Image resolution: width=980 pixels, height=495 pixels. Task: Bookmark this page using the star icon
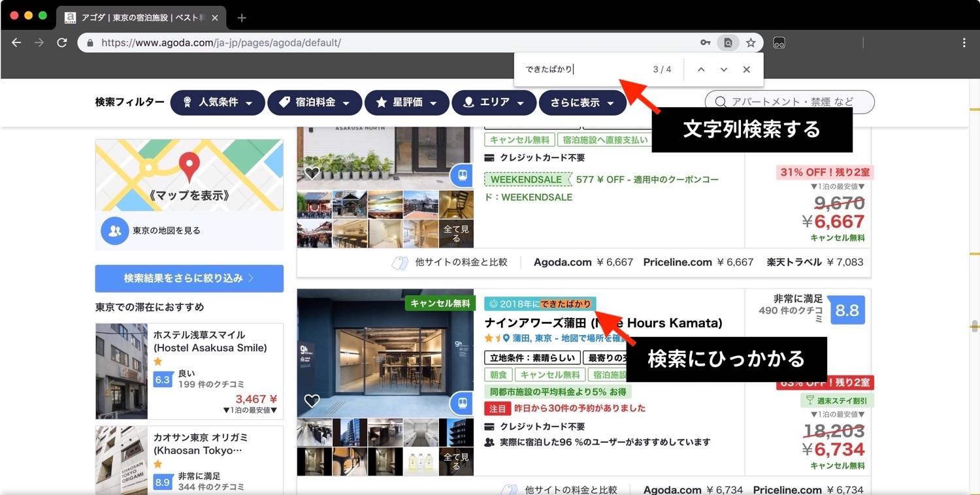pyautogui.click(x=751, y=42)
